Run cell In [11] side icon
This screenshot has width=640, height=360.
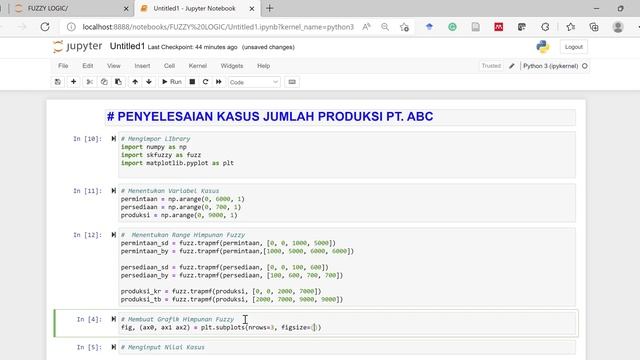coord(113,191)
